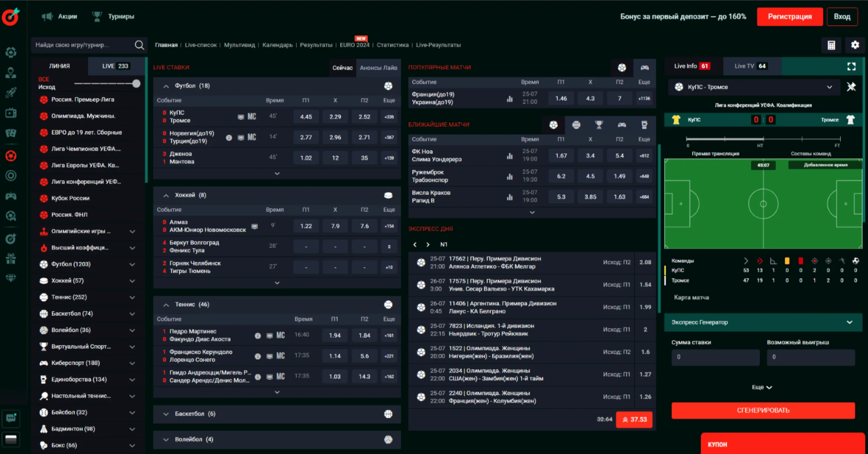Expand Теннис (252) in sidebar
The height and width of the screenshot is (454, 868).
point(132,297)
